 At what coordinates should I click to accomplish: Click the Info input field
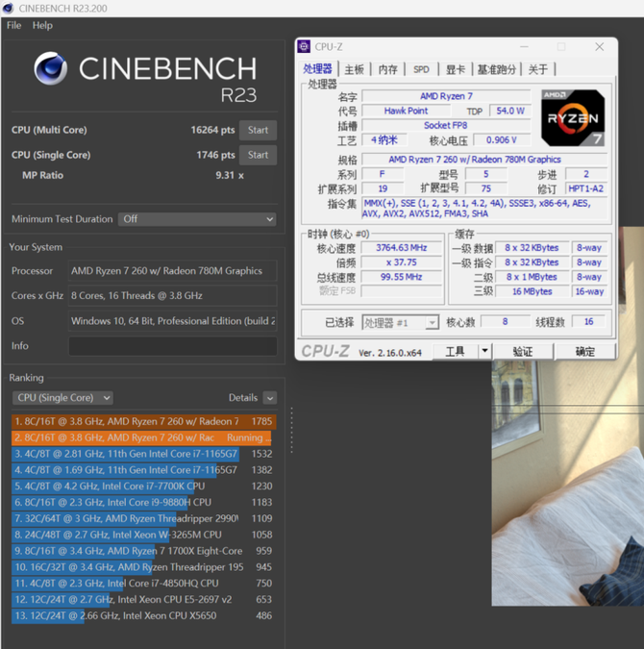[x=172, y=346]
